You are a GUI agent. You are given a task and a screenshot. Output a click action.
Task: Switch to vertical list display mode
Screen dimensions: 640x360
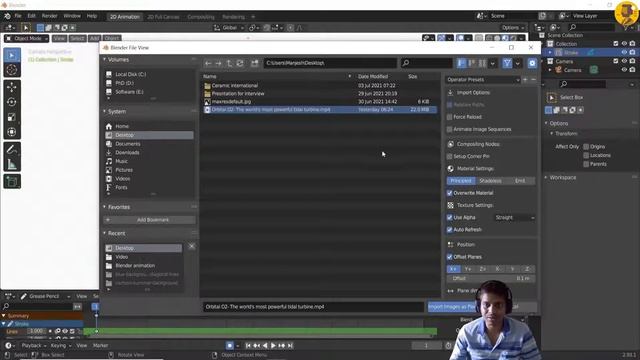click(462, 63)
